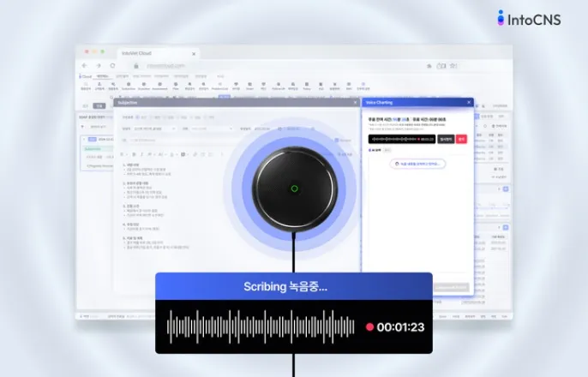Reload the page with the refresh icon

coord(112,66)
